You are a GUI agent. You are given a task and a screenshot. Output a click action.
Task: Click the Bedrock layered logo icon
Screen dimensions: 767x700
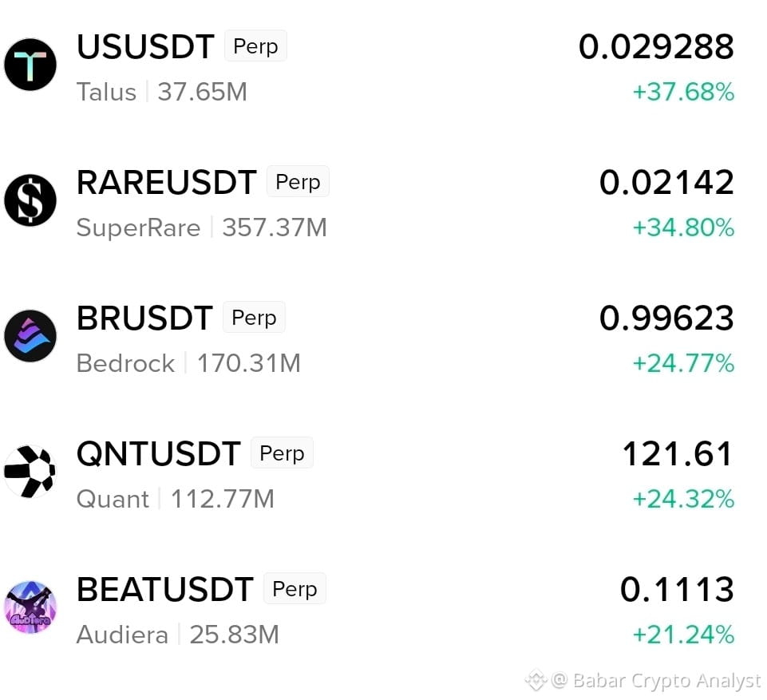click(x=30, y=336)
